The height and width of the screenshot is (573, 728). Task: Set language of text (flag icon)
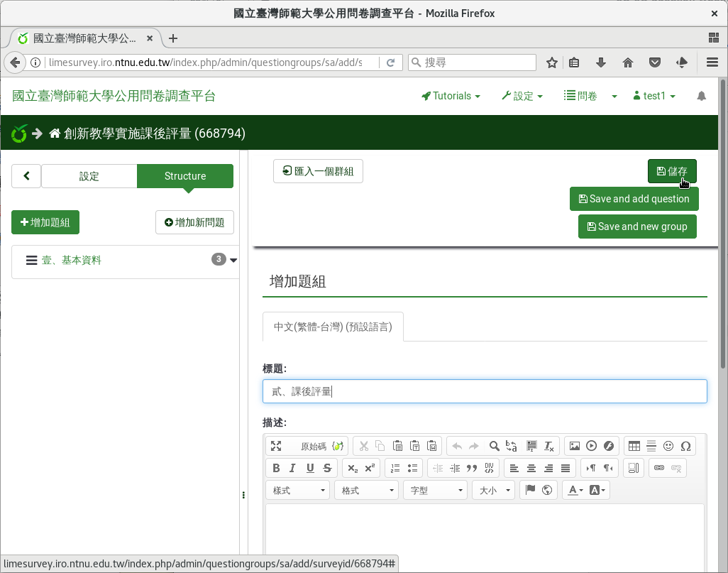click(x=530, y=490)
